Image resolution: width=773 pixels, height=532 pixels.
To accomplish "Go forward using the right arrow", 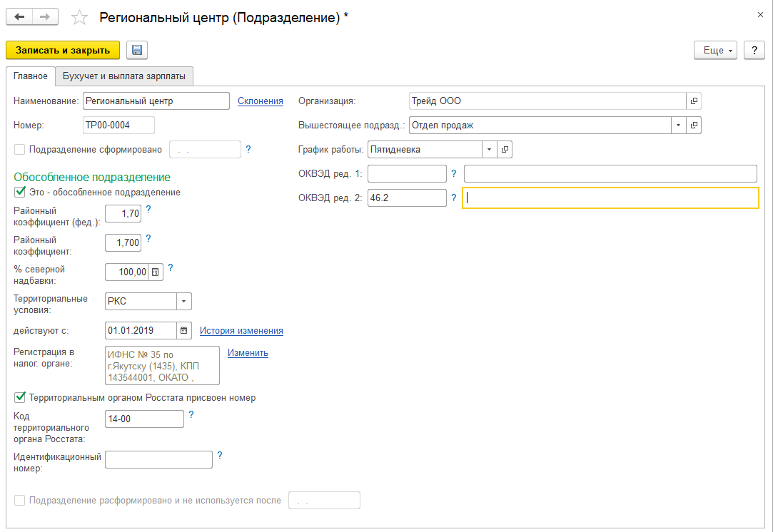I will [x=45, y=16].
